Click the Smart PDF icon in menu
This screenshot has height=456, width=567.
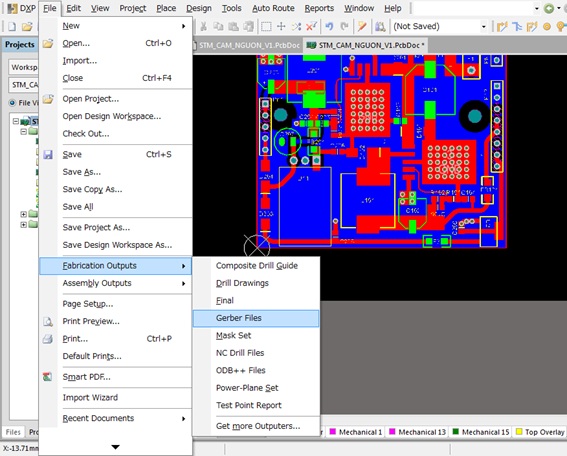[48, 377]
